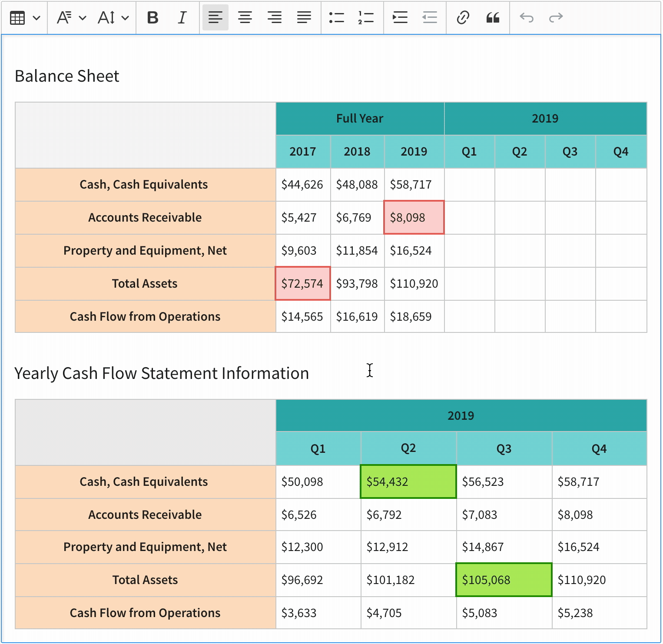
Task: Select center text alignment
Action: tap(245, 17)
